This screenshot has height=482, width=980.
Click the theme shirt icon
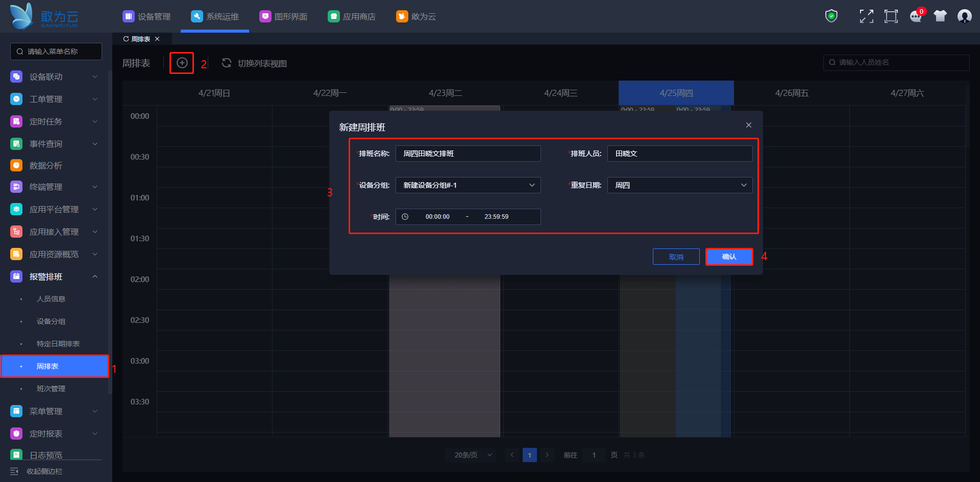940,16
